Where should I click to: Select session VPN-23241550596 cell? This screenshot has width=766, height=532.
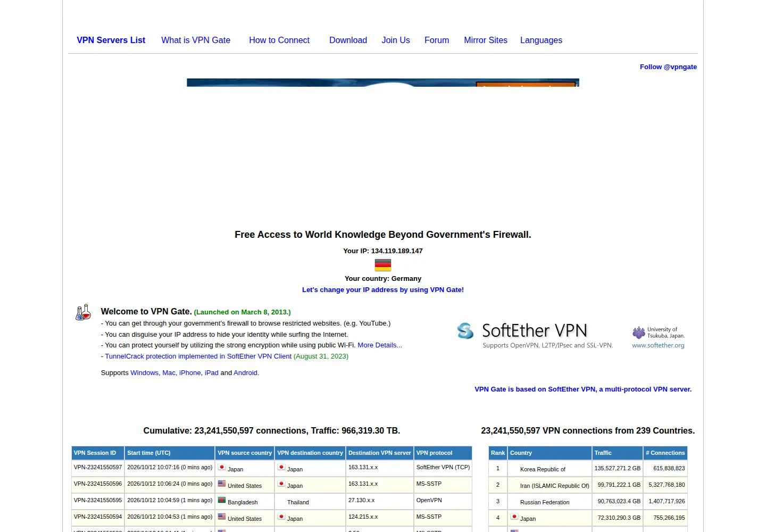pyautogui.click(x=98, y=484)
